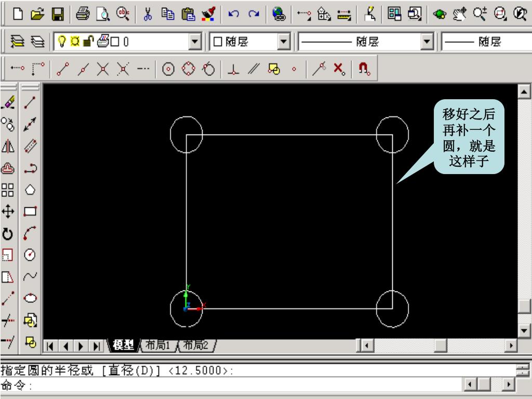Viewport: 532px width, 399px height.
Task: Choose Tangent object snap
Action: point(209,69)
